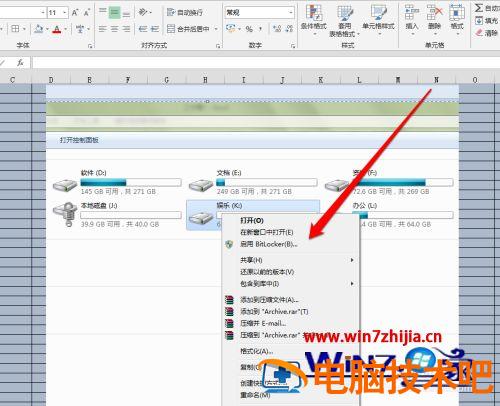Click the insert function fx icon
The image size is (500, 406).
point(20,62)
